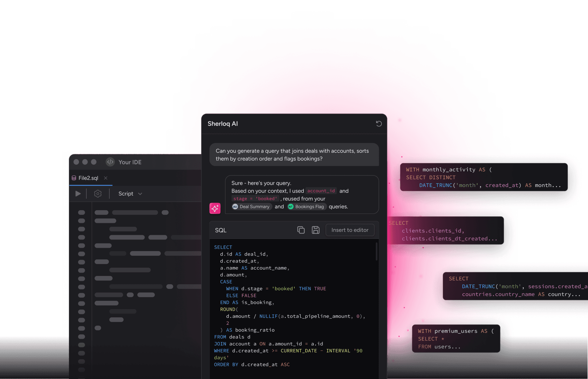Click the user prompt message bubble

[x=294, y=155]
